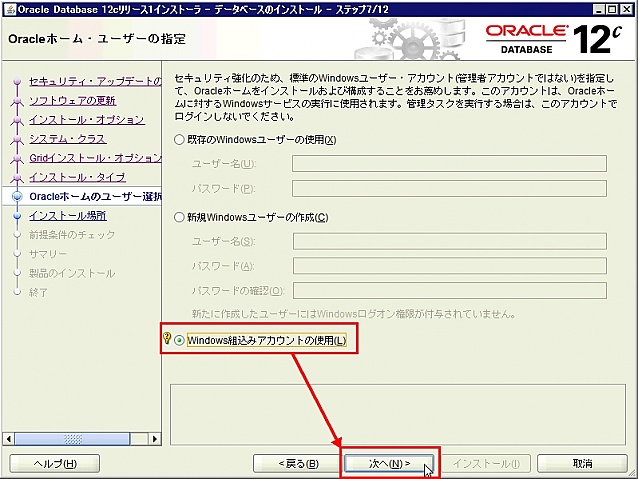Click the 前提条件のチェック step text

click(x=72, y=235)
